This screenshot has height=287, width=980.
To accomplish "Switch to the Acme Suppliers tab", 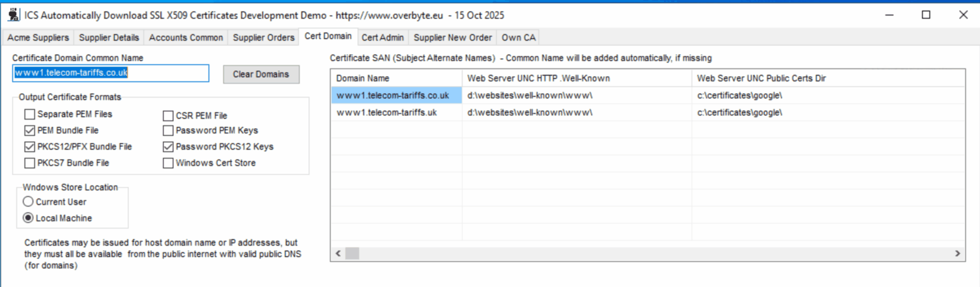I will [x=38, y=37].
